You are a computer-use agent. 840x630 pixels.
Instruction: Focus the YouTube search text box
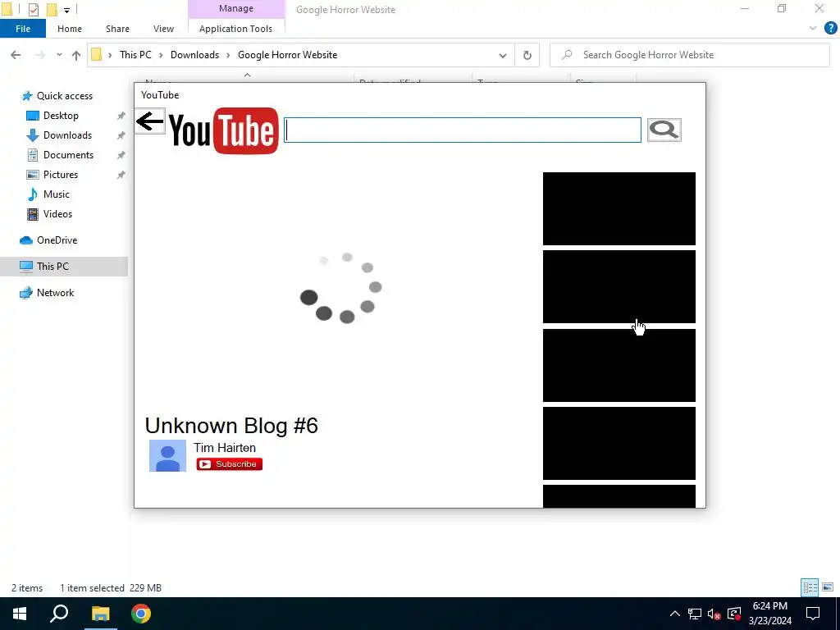463,130
